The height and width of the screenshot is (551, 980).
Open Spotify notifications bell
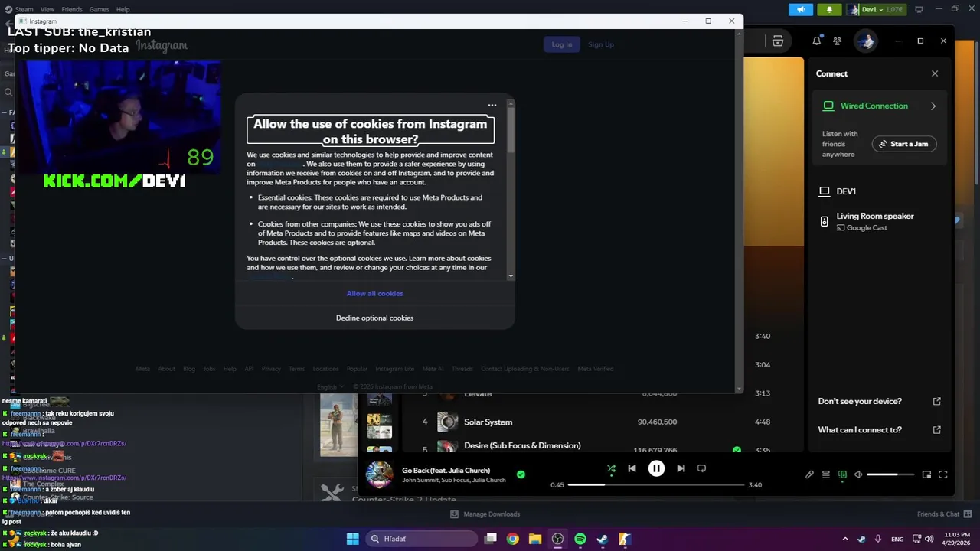point(817,41)
